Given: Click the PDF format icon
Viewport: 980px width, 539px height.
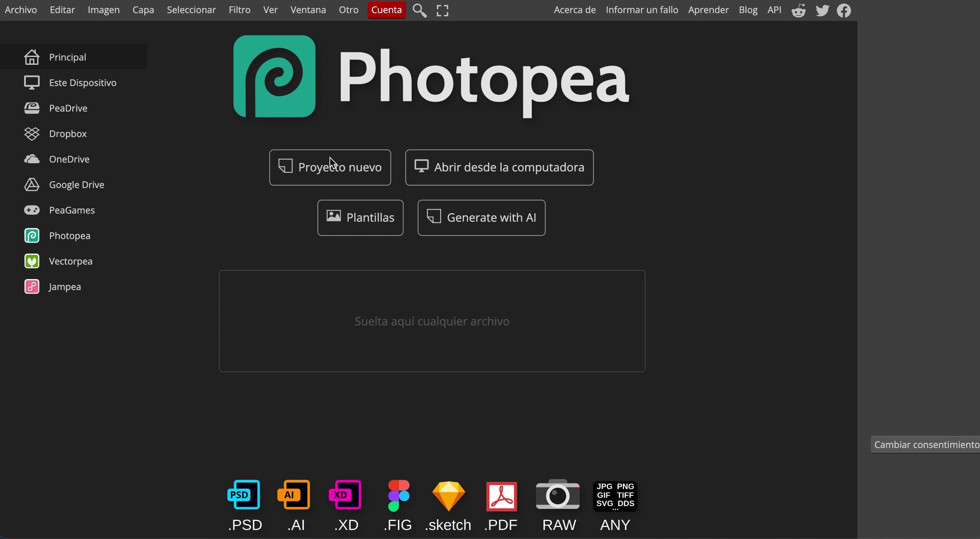Looking at the screenshot, I should [x=501, y=497].
